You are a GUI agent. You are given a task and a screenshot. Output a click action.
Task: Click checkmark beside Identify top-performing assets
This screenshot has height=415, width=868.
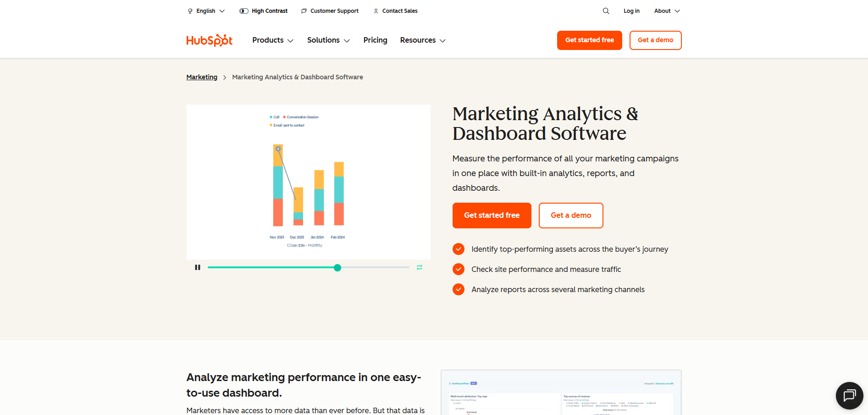click(x=459, y=249)
